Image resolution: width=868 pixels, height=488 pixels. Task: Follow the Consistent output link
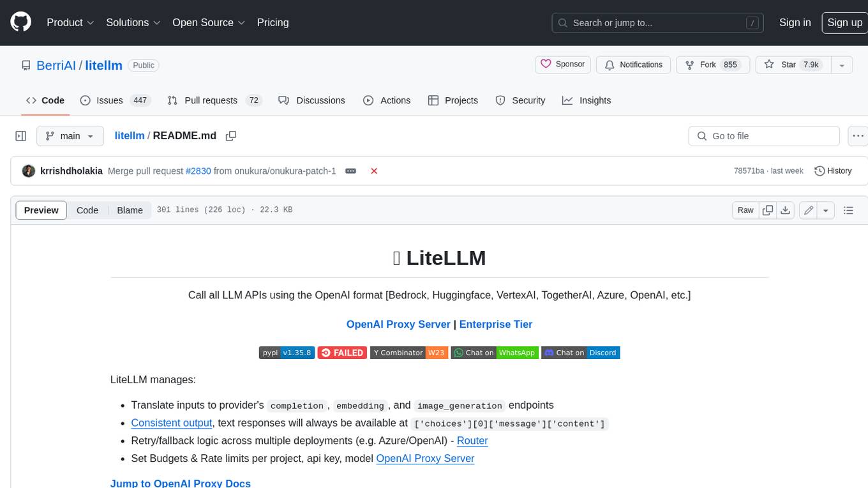171,422
